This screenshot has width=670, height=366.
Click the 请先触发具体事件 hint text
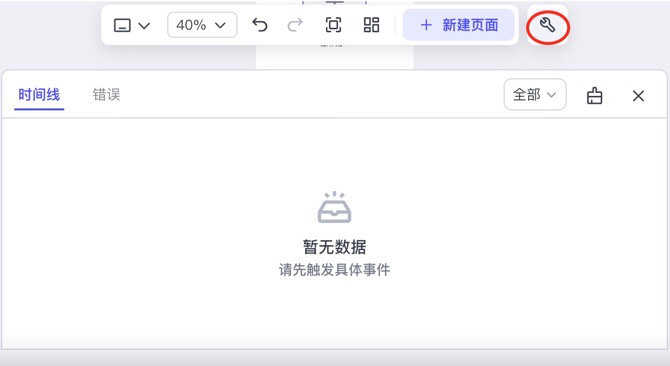335,270
